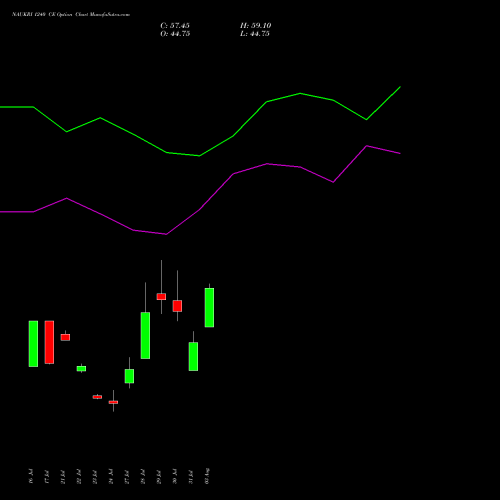The width and height of the screenshot is (500, 500).
Task: Click the 30 Jul date axis label
Action: [x=175, y=476]
